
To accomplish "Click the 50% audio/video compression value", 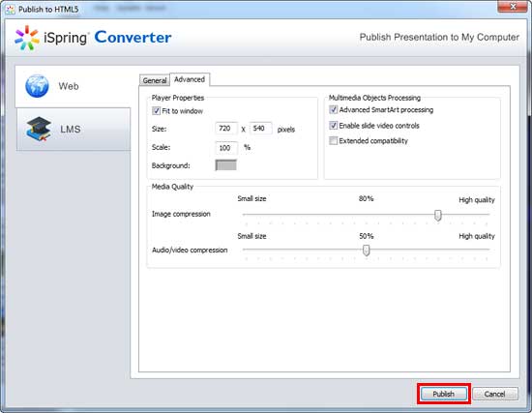I will [x=367, y=236].
